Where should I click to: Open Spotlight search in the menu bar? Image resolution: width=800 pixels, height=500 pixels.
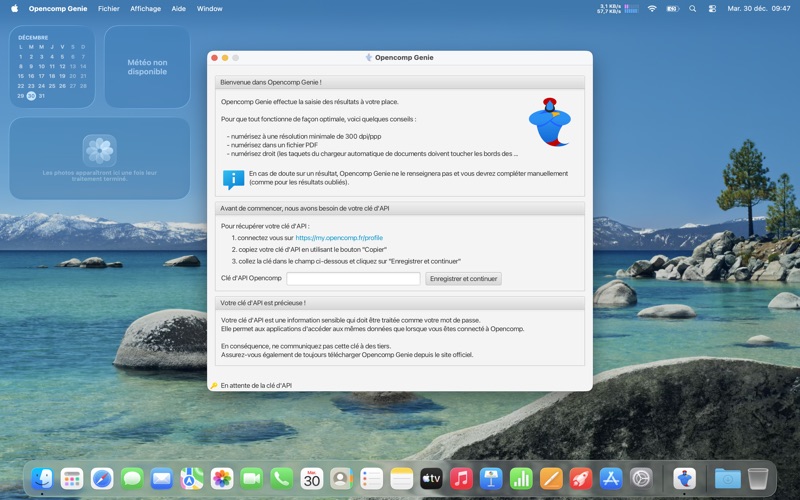click(x=692, y=9)
